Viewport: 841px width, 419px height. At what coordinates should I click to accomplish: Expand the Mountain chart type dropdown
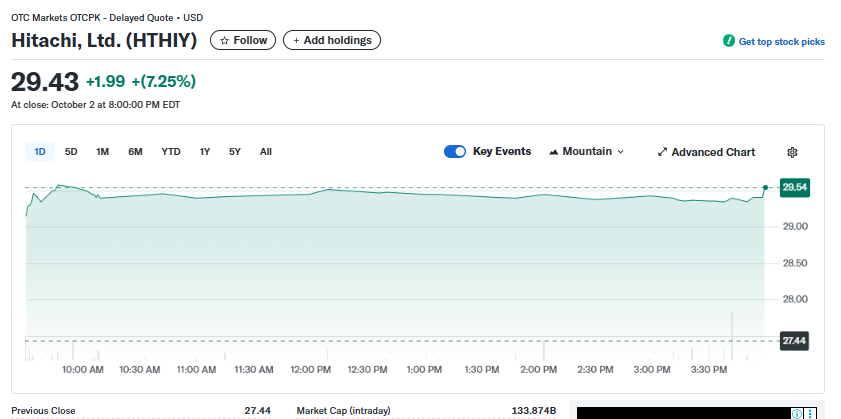point(620,152)
